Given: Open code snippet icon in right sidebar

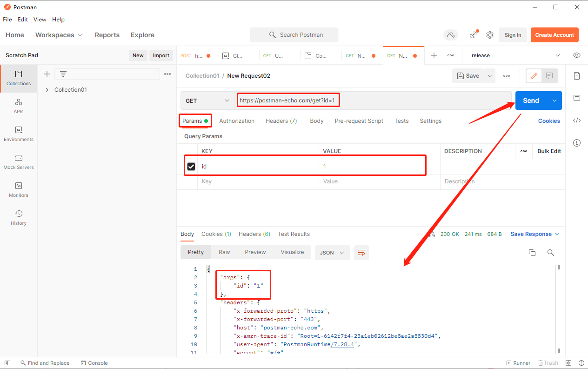Looking at the screenshot, I should 577,121.
